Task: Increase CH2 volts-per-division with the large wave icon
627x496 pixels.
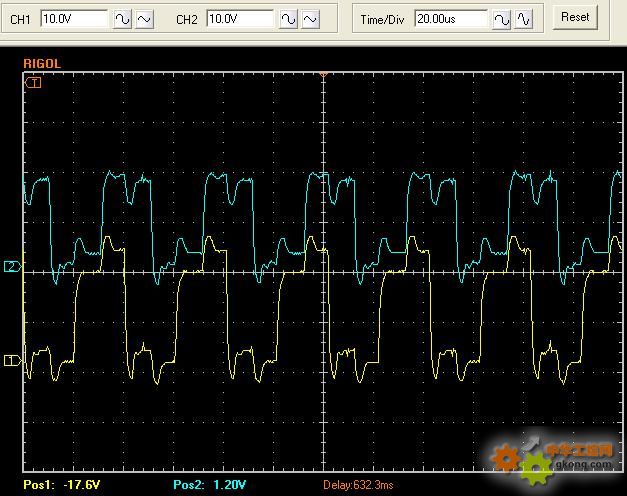Action: (x=288, y=19)
